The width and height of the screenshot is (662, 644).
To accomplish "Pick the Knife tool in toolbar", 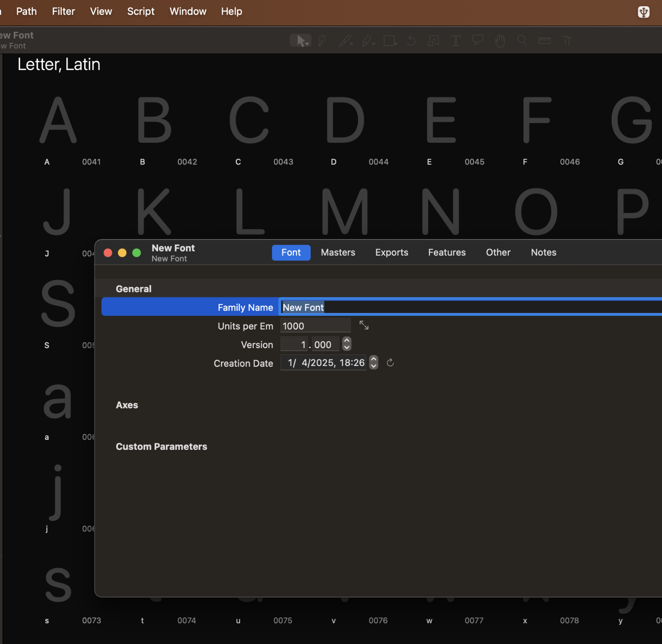I will click(346, 41).
